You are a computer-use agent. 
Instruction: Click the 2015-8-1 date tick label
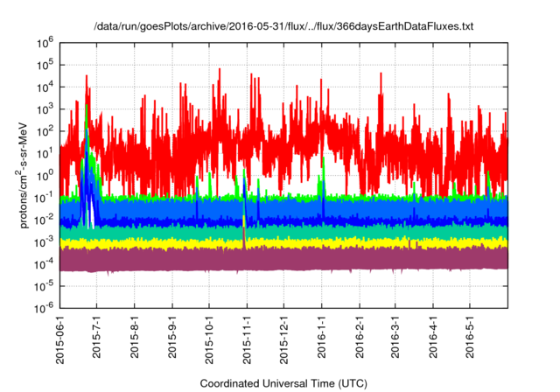134,336
